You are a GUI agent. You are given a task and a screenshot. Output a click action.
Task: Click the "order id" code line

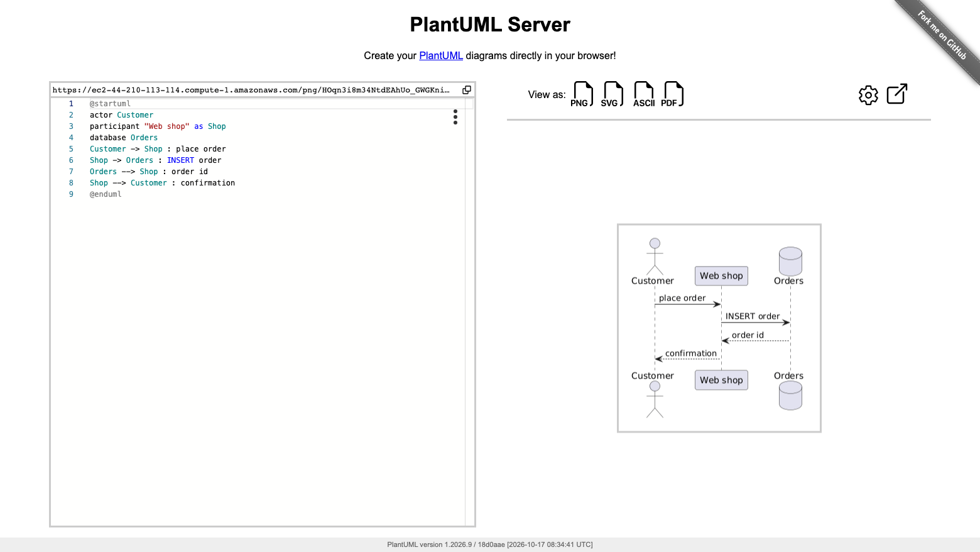[x=149, y=172]
